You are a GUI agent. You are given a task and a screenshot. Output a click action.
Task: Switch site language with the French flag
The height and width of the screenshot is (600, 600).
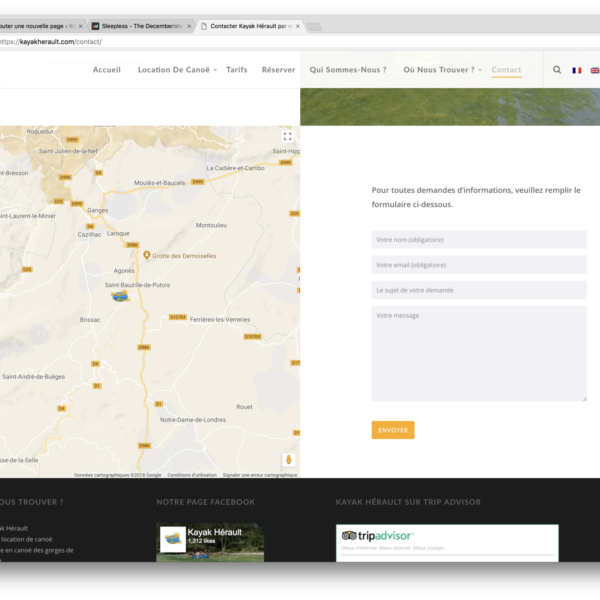[576, 70]
